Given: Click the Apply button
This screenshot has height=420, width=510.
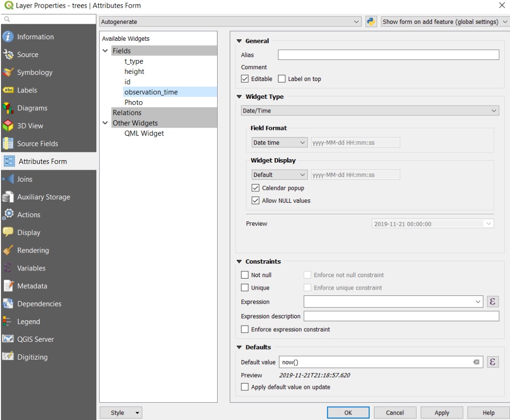Looking at the screenshot, I should (441, 413).
